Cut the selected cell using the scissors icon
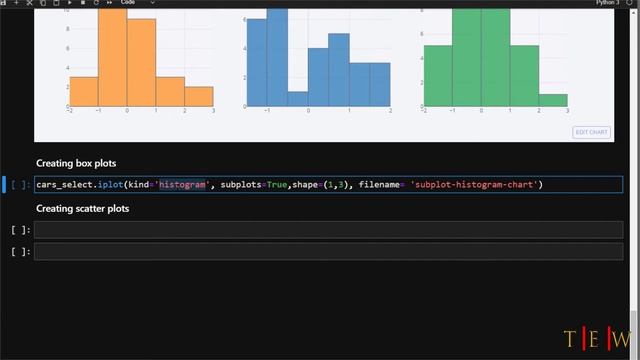Screen dimensions: 640x360 [29, 2]
